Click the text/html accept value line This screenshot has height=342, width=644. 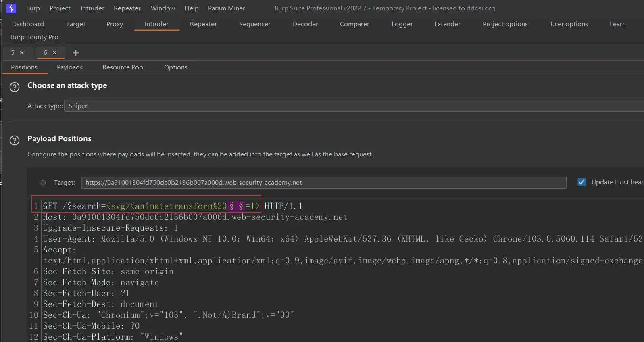pos(343,261)
